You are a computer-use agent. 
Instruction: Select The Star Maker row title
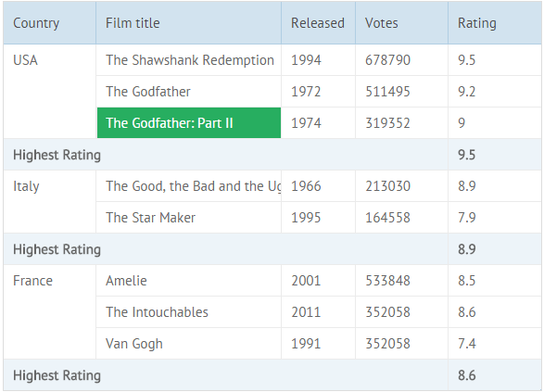[188, 218]
